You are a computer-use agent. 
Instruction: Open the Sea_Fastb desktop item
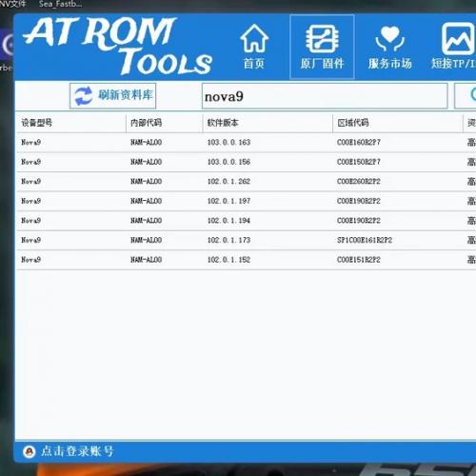[60, 4]
